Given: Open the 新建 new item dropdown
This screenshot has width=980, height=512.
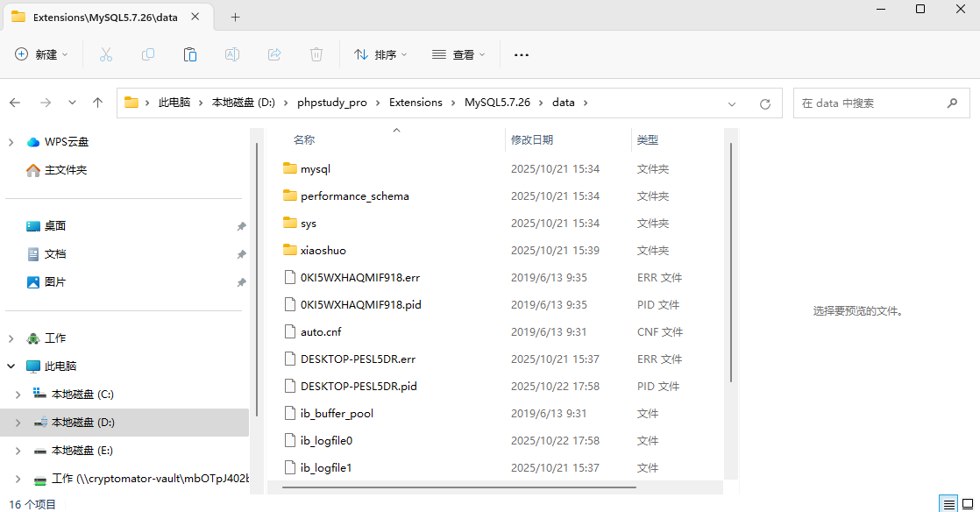Looking at the screenshot, I should pyautogui.click(x=39, y=54).
